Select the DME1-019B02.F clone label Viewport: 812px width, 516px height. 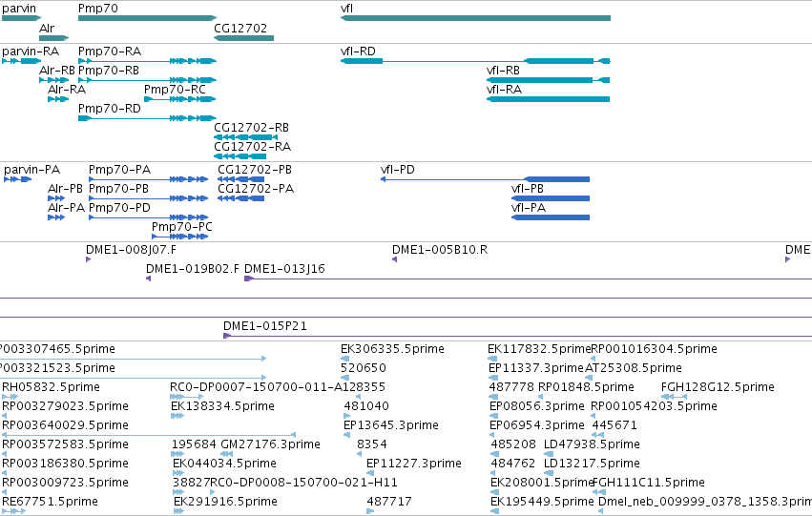(193, 269)
